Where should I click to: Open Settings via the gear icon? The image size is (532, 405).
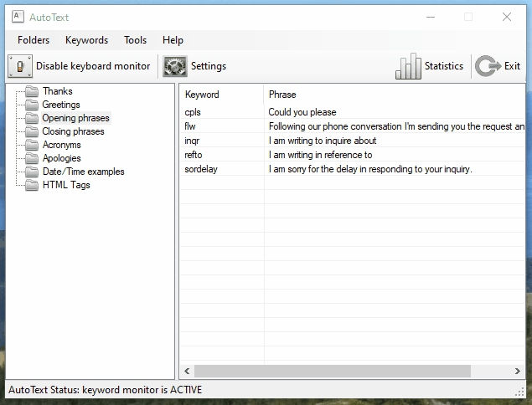tap(175, 66)
